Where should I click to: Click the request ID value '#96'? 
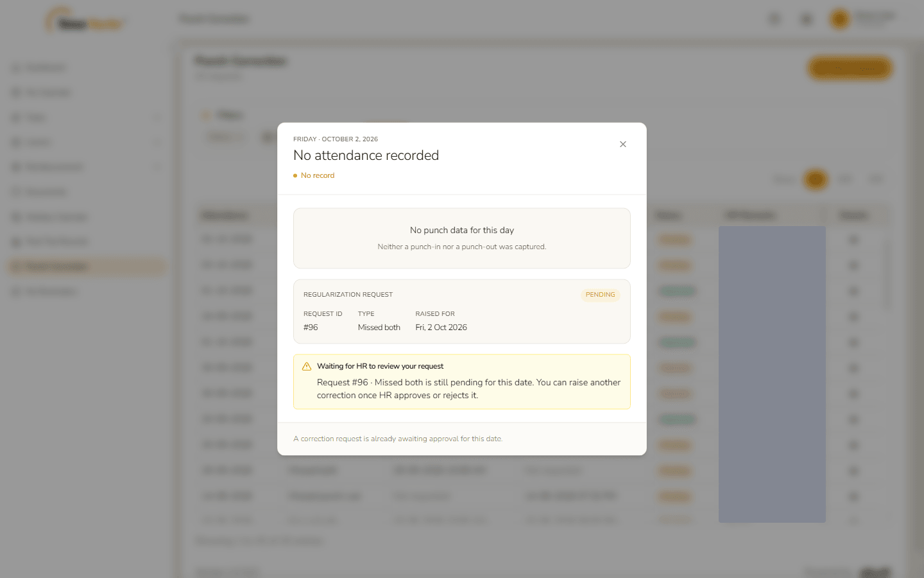tap(311, 328)
